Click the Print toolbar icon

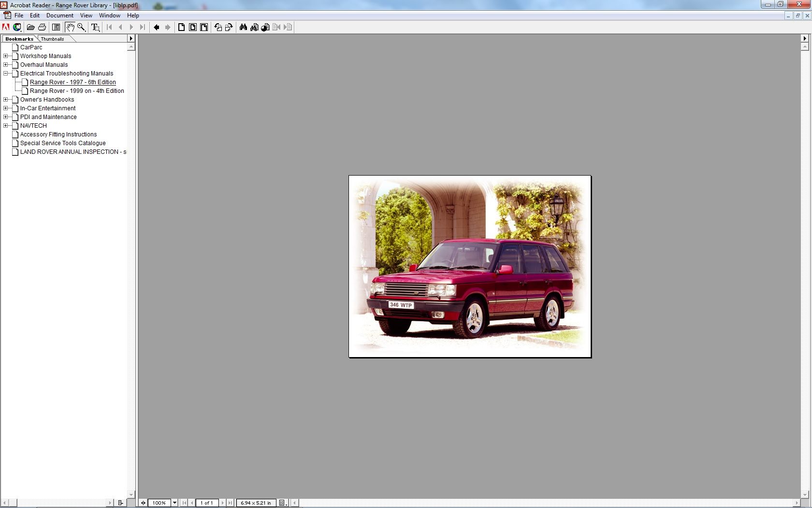(42, 28)
